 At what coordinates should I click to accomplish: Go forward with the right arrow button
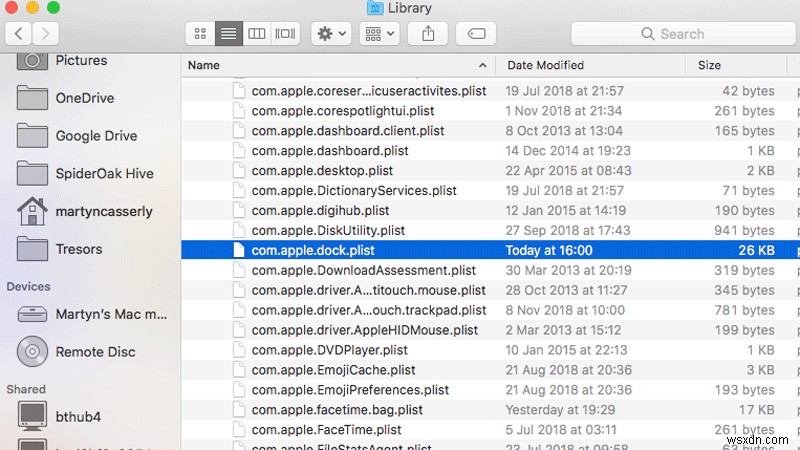pyautogui.click(x=45, y=34)
